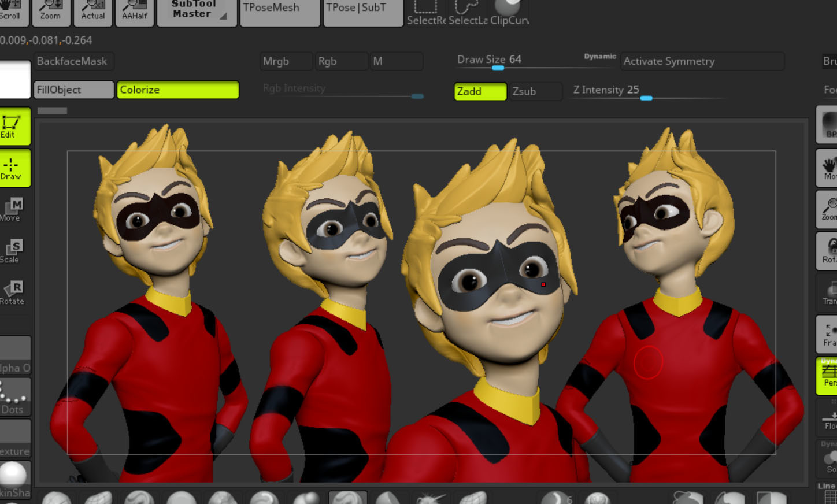Set document to Actual size
The width and height of the screenshot is (837, 504).
point(93,12)
